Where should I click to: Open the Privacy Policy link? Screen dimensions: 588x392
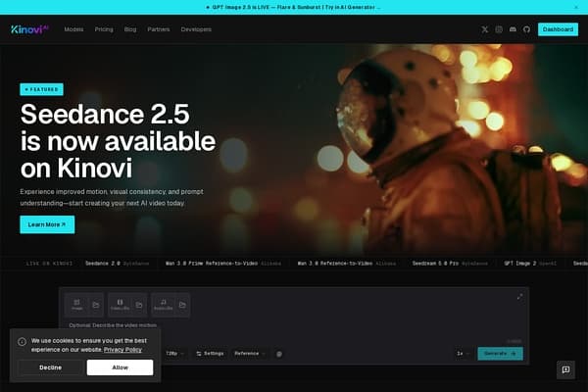point(123,350)
